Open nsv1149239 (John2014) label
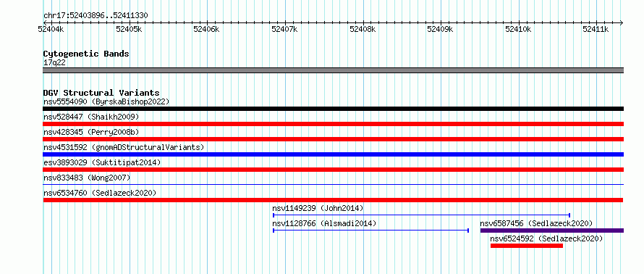 318,208
